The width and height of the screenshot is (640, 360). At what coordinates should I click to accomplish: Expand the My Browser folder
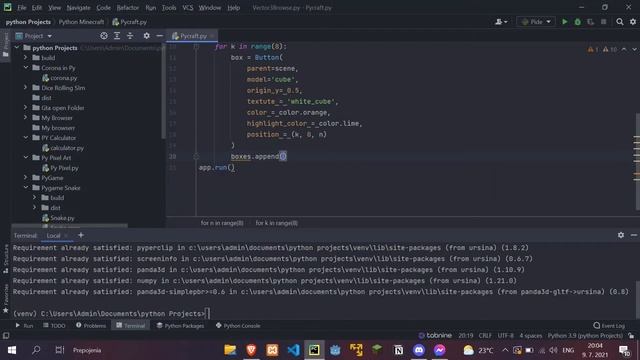pyautogui.click(x=26, y=118)
